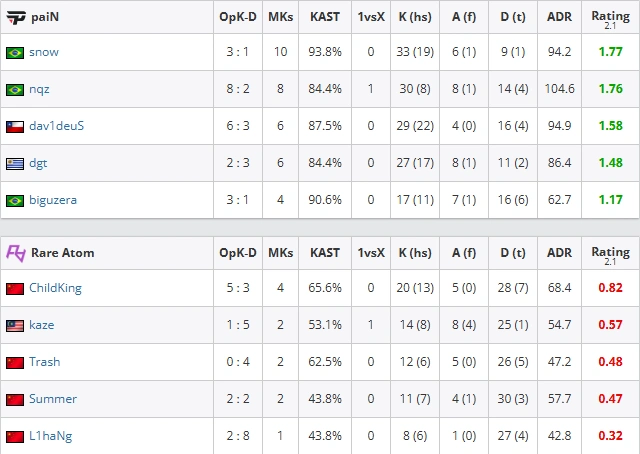Open the snow player link
This screenshot has height=454, width=640.
pyautogui.click(x=44, y=52)
